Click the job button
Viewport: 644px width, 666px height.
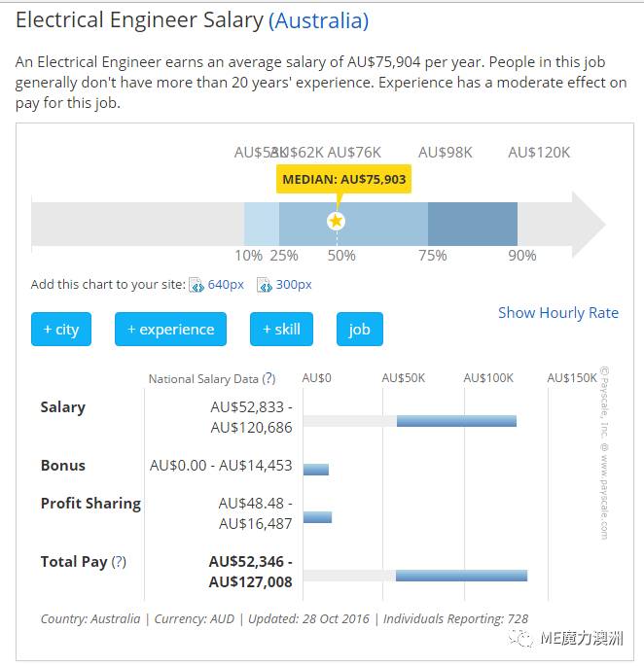[360, 330]
